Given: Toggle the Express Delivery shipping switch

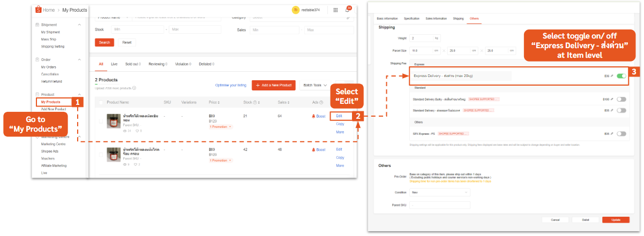Looking at the screenshot, I should coord(621,77).
